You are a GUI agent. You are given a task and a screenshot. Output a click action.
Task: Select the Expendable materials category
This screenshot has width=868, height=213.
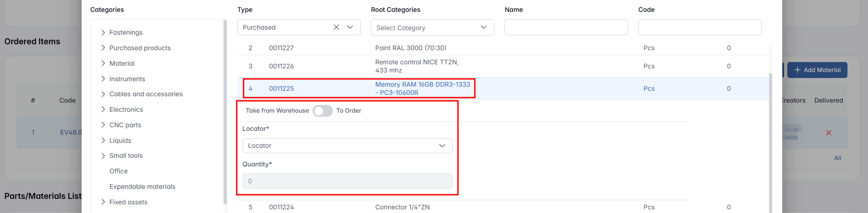pos(142,187)
